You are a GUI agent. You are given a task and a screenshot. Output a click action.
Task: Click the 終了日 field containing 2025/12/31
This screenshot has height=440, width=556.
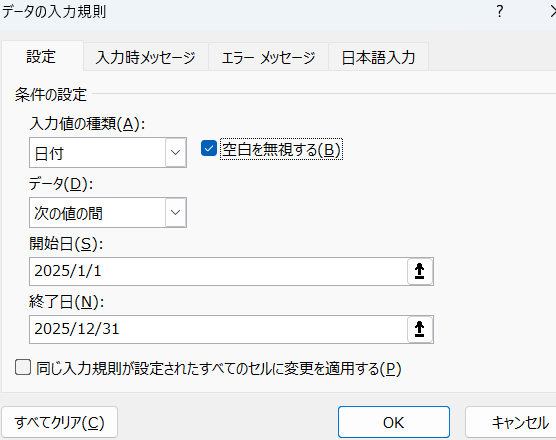(218, 329)
